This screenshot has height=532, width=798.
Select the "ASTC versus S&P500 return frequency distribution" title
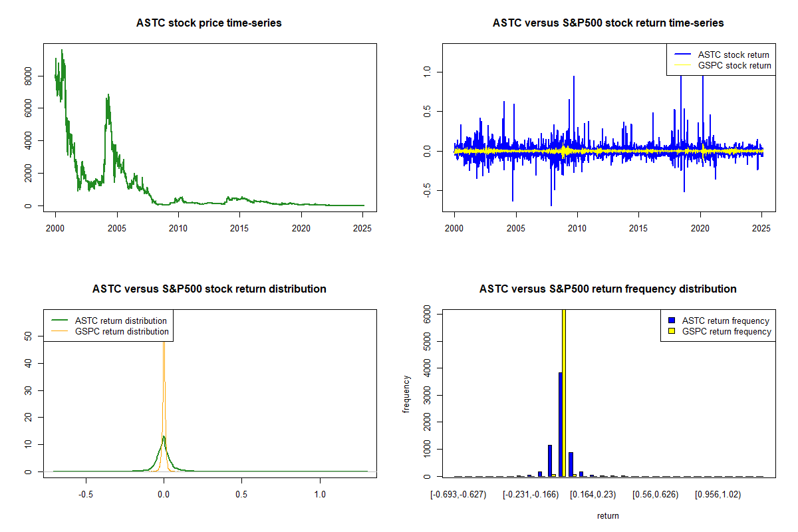608,289
